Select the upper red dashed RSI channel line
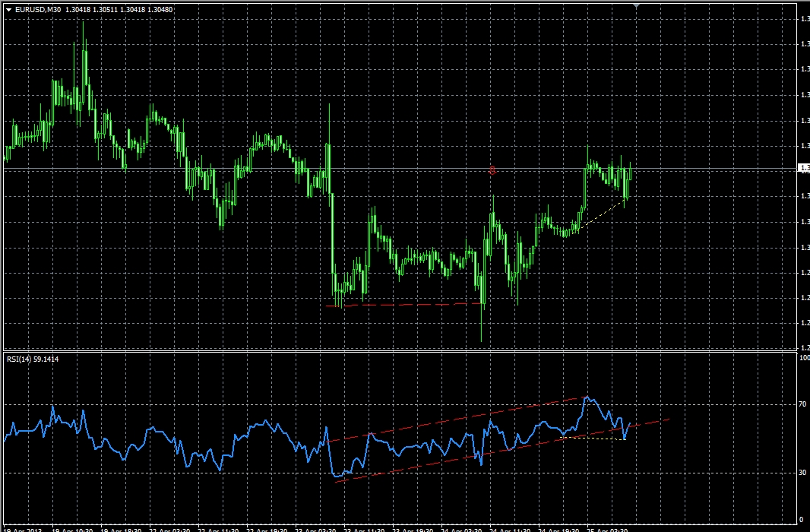The image size is (810, 532). (x=457, y=419)
